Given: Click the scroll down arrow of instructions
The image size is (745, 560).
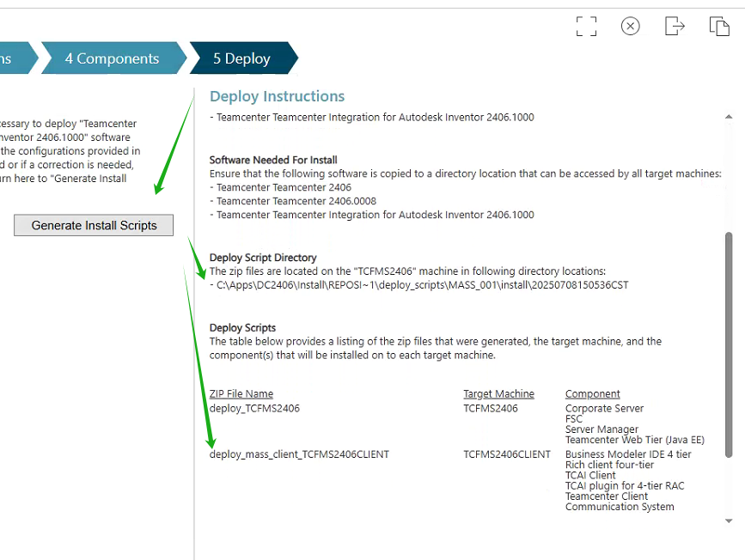Looking at the screenshot, I should [x=729, y=521].
